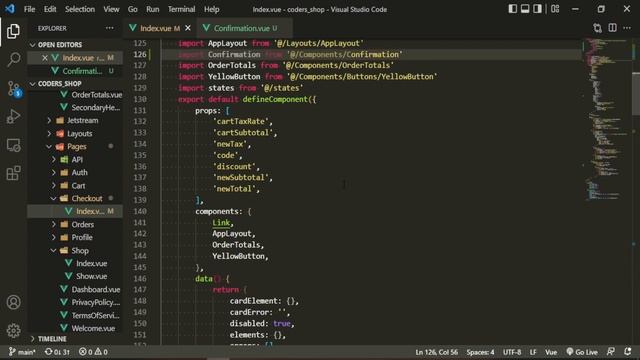
Task: Open the Terminal menu
Action: coord(181,9)
